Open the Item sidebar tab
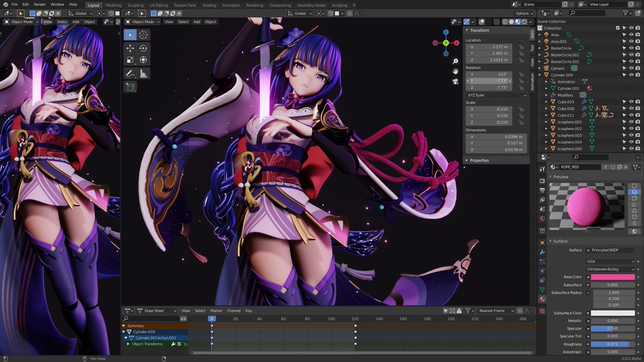Image resolution: width=644 pixels, height=362 pixels. pos(532,34)
